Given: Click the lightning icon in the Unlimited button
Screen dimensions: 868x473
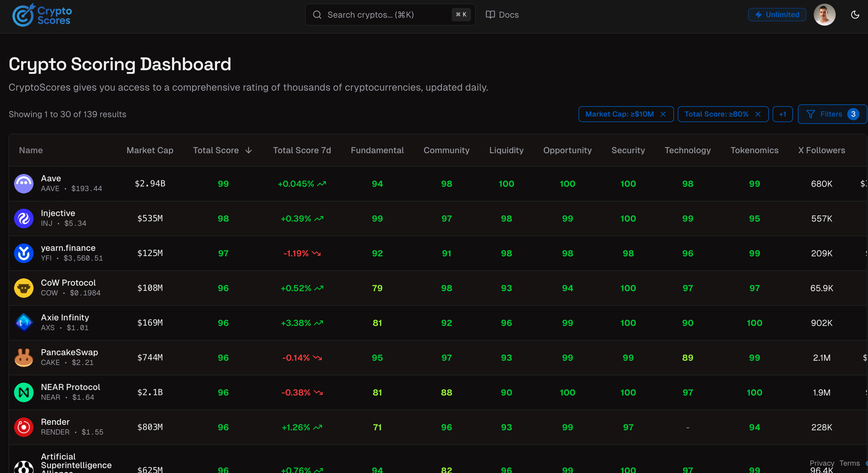Looking at the screenshot, I should pyautogui.click(x=759, y=15).
